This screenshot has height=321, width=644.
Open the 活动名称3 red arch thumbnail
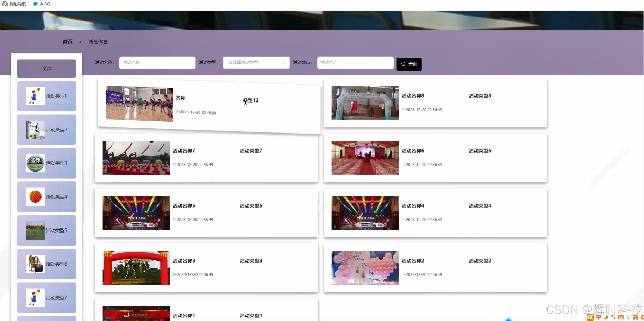(136, 268)
